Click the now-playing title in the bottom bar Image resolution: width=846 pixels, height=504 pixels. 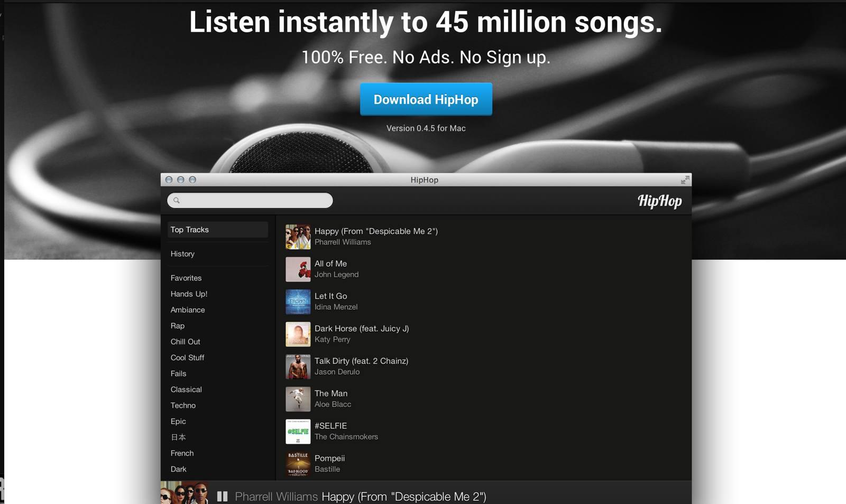[x=404, y=497]
